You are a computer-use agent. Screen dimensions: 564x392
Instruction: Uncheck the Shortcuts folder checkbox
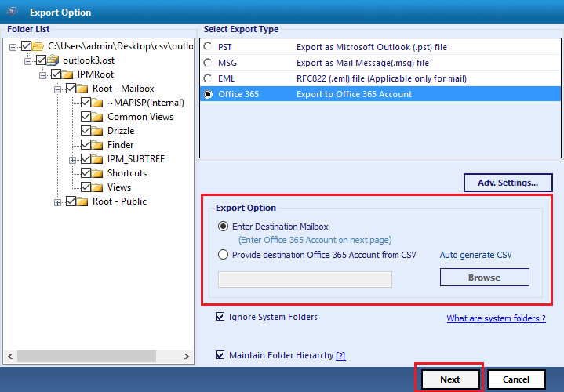[x=86, y=173]
